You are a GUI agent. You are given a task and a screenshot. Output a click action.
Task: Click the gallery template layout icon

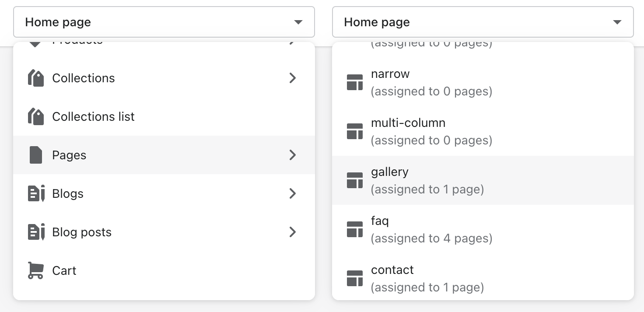(355, 180)
